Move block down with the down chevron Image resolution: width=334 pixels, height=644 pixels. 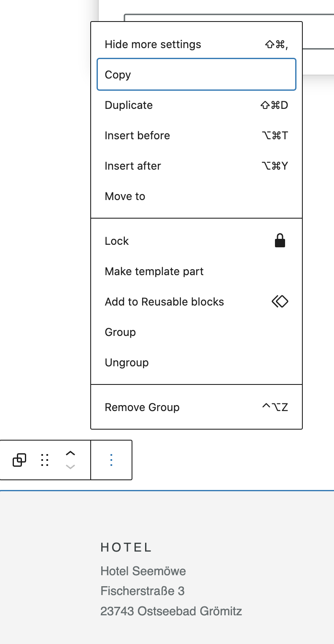click(x=70, y=467)
